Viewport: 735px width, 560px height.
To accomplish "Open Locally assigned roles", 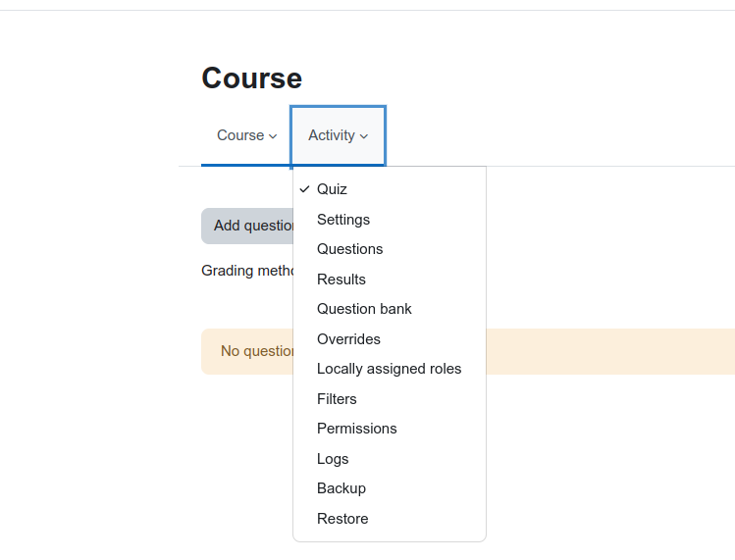I will pyautogui.click(x=389, y=369).
